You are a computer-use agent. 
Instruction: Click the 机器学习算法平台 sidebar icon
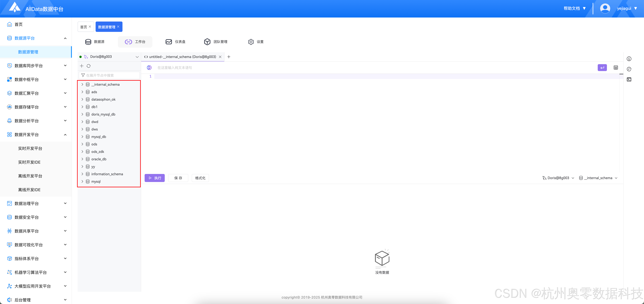click(x=9, y=272)
